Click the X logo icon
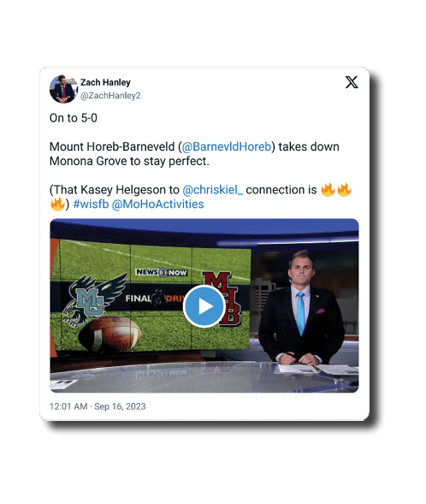 352,82
